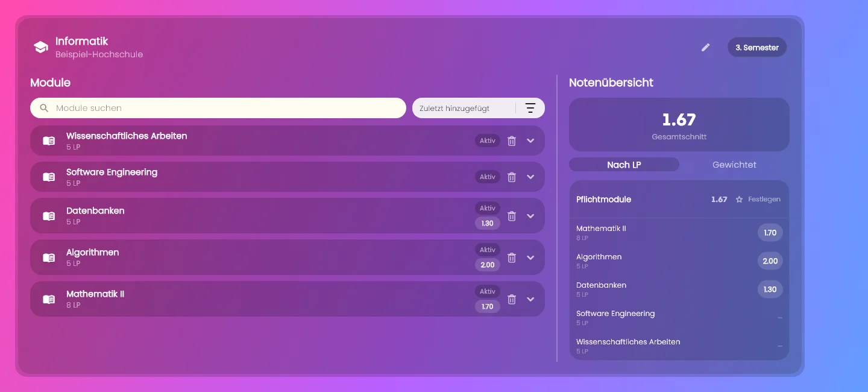Click the graduation cap icon beside Informatik
This screenshot has width=868, height=392.
coord(41,47)
